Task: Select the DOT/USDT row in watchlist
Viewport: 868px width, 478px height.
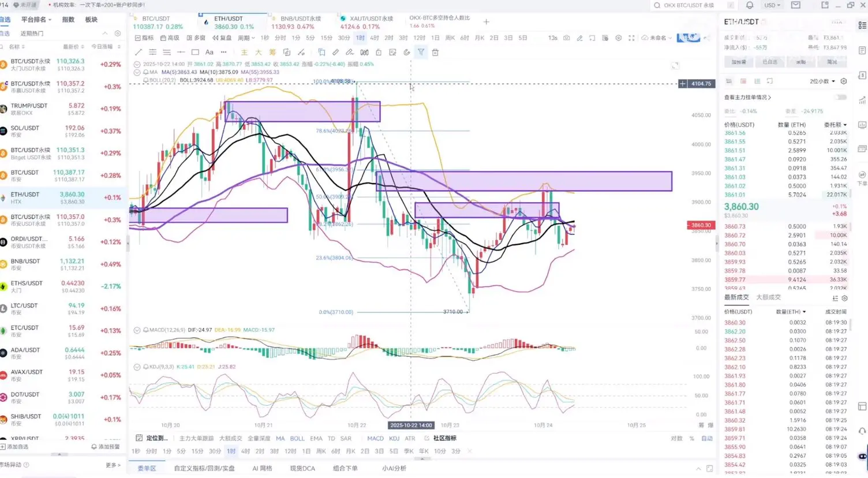Action: click(x=62, y=398)
